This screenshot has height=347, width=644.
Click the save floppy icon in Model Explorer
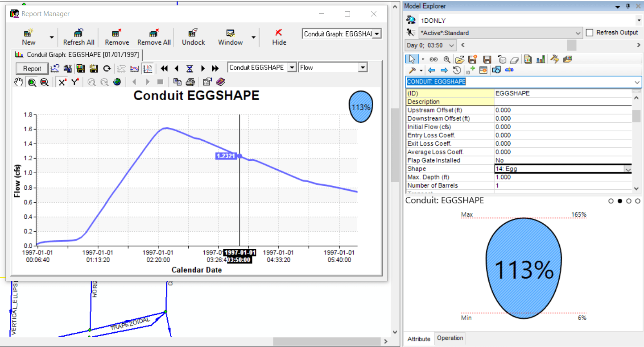point(487,59)
